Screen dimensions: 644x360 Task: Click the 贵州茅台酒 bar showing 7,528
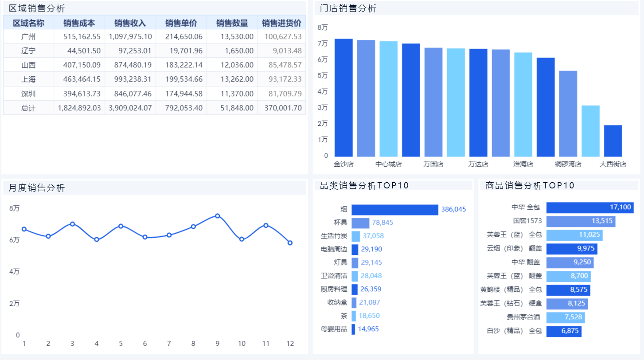[x=566, y=318]
